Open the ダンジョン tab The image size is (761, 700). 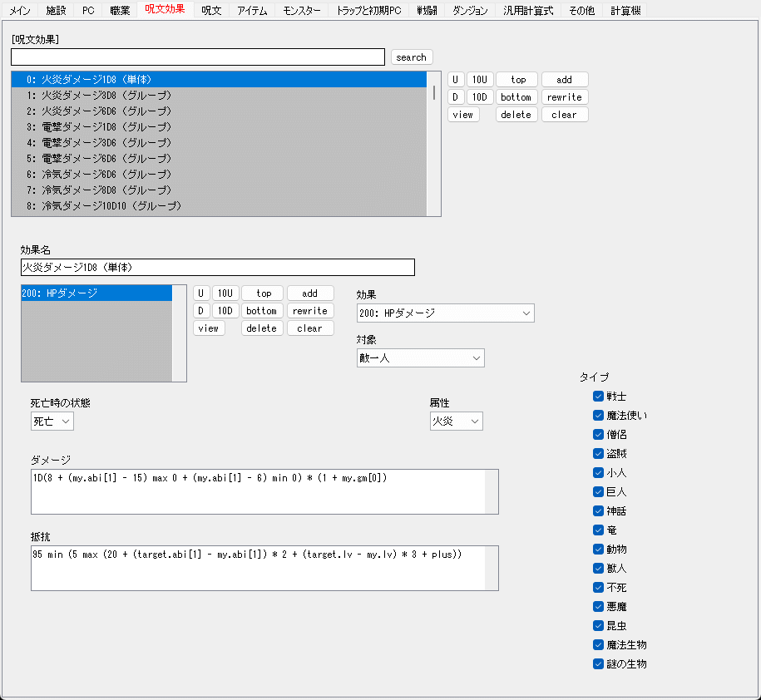[470, 10]
